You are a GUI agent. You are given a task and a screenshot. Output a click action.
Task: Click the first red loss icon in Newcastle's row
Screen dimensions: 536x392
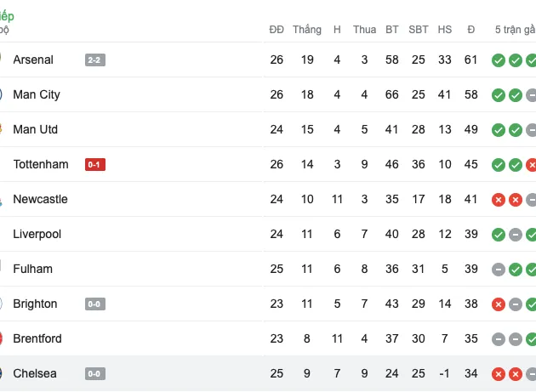click(x=499, y=200)
